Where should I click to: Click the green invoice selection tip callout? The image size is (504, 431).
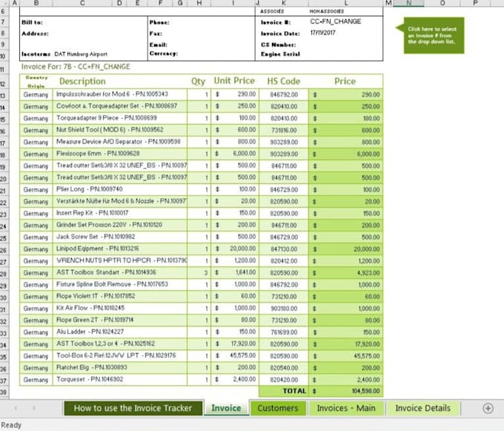(x=431, y=36)
